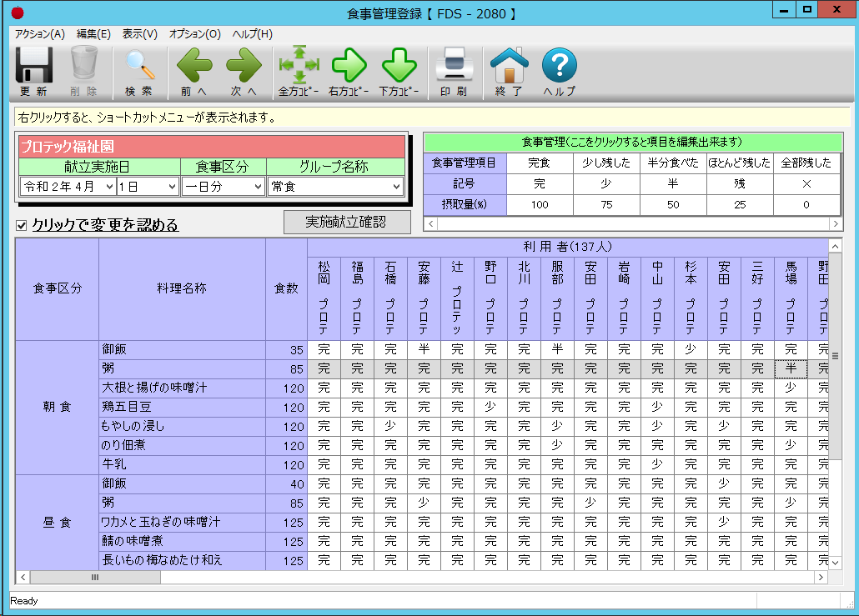Screen dimensions: 859x616
Task: Click the 全方コピー copy-all-directions icon
Action: coord(299,65)
